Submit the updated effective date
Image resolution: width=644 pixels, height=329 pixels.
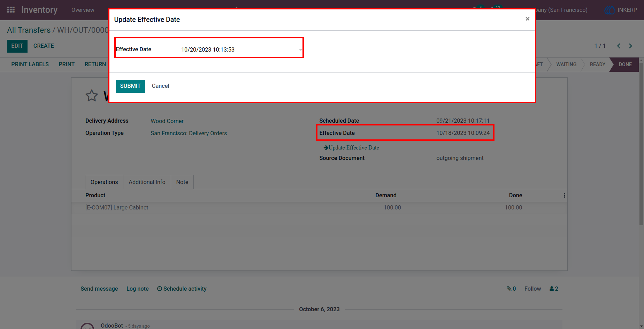(x=130, y=86)
